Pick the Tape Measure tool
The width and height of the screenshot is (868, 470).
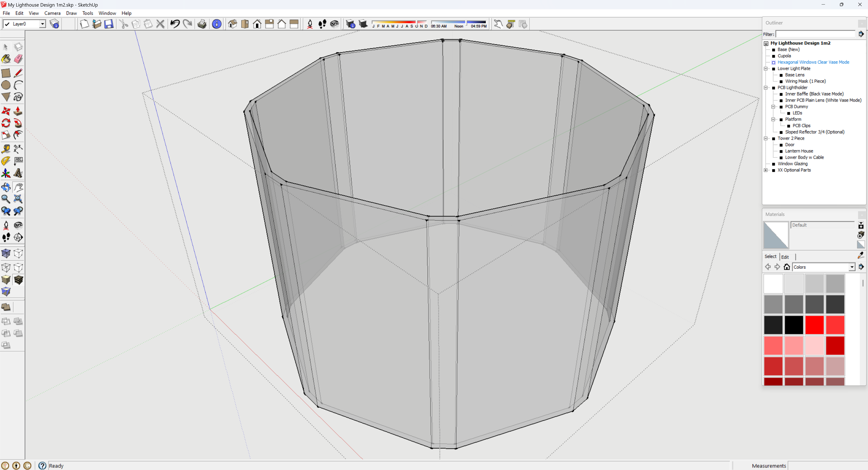pyautogui.click(x=6, y=149)
